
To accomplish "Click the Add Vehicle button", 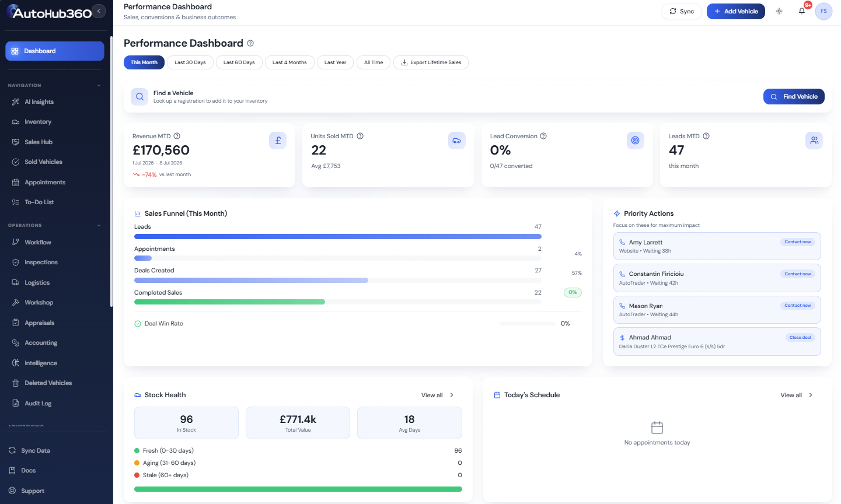I will (x=736, y=11).
